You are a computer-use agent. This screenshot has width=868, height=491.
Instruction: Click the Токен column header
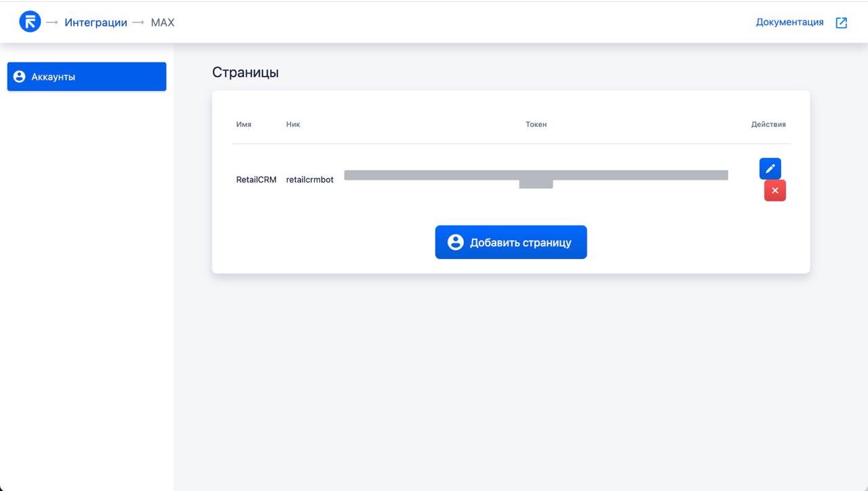(536, 124)
